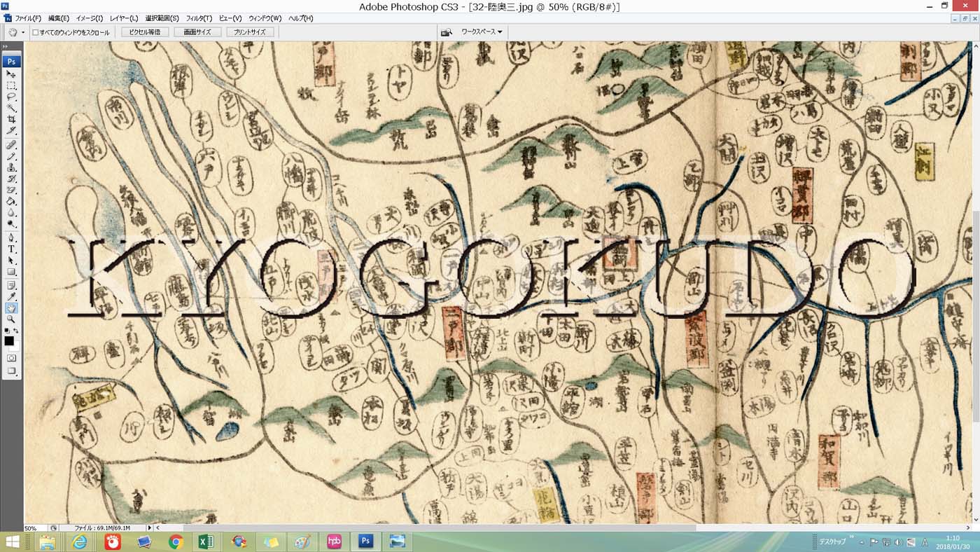Swap foreground and background colors
Viewport: 980px width, 552px height.
(15, 330)
